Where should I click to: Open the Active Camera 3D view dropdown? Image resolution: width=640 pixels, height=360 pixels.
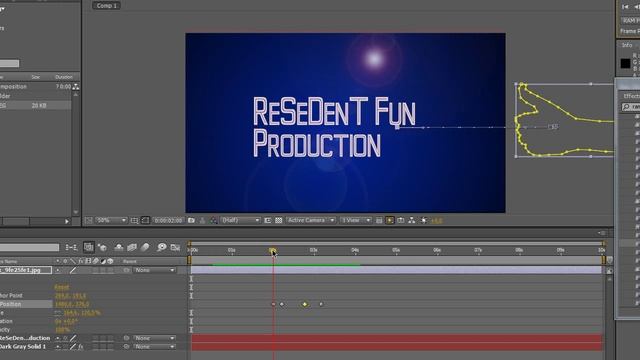311,220
